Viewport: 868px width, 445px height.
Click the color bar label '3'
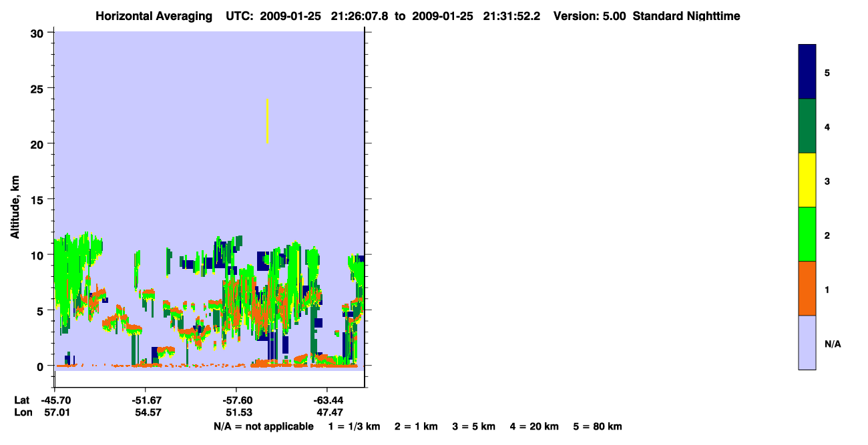tap(827, 181)
